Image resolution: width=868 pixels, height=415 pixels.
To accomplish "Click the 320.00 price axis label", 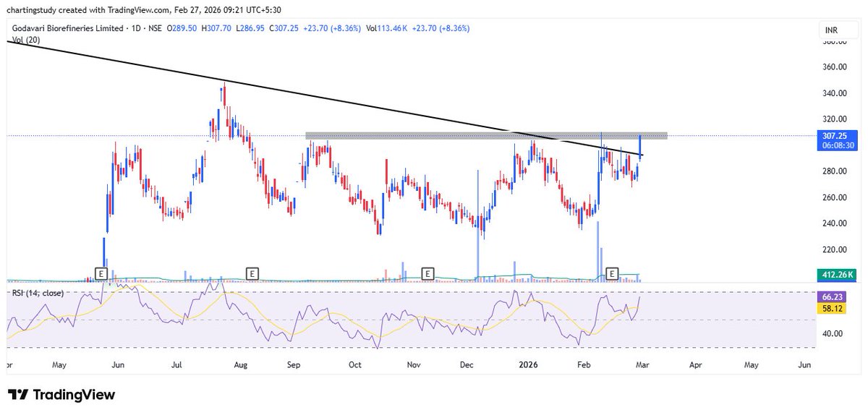I will [834, 119].
